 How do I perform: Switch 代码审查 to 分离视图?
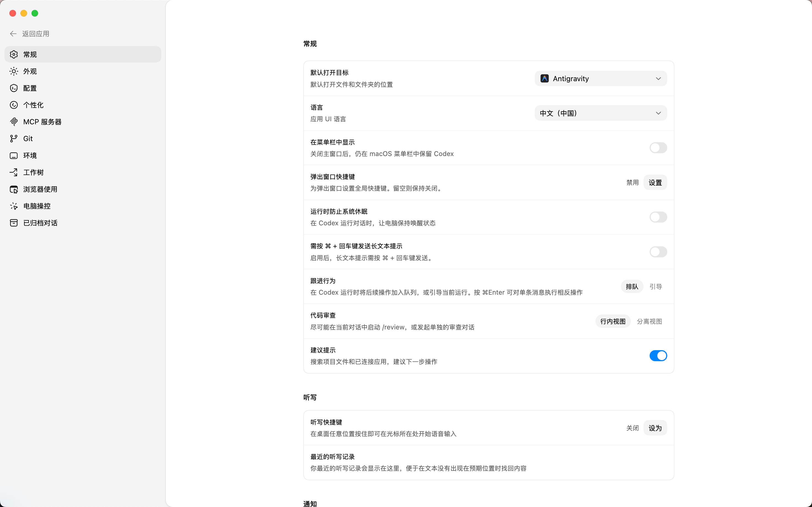pos(649,321)
